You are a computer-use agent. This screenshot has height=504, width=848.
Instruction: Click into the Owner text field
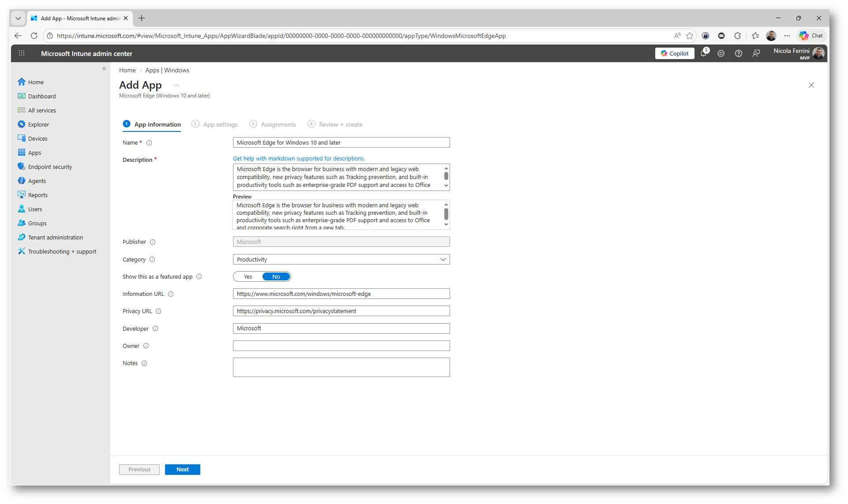[x=341, y=346]
